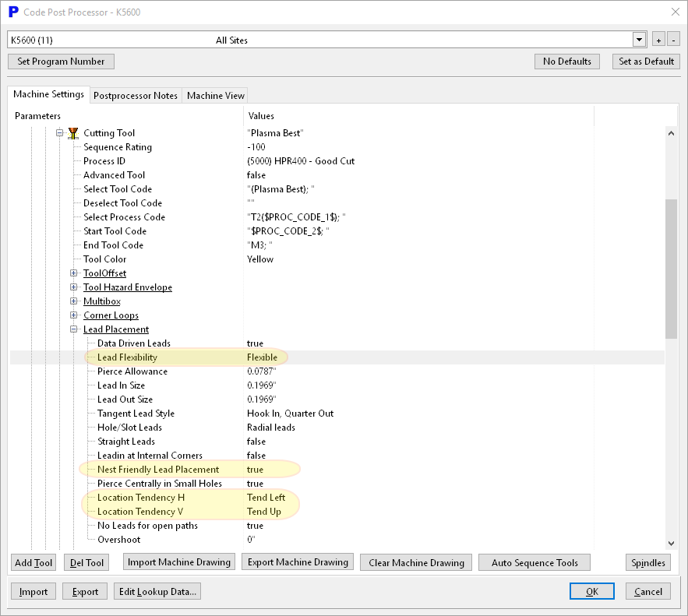Click the minus button beside the dropdown

pyautogui.click(x=673, y=40)
